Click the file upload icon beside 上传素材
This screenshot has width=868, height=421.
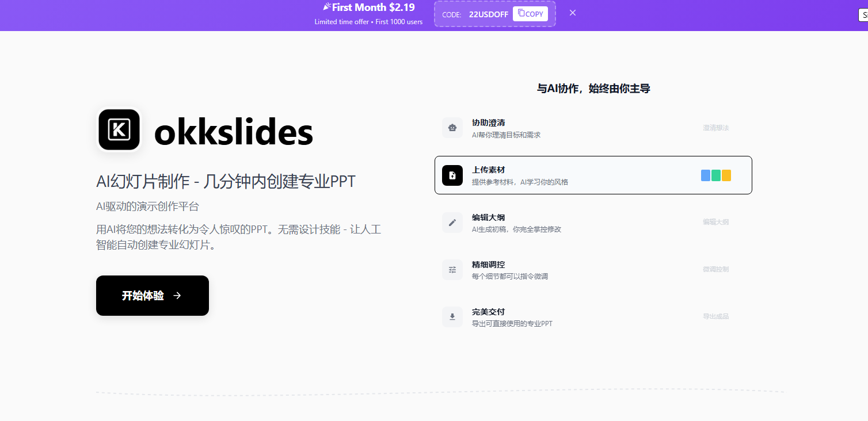[452, 175]
